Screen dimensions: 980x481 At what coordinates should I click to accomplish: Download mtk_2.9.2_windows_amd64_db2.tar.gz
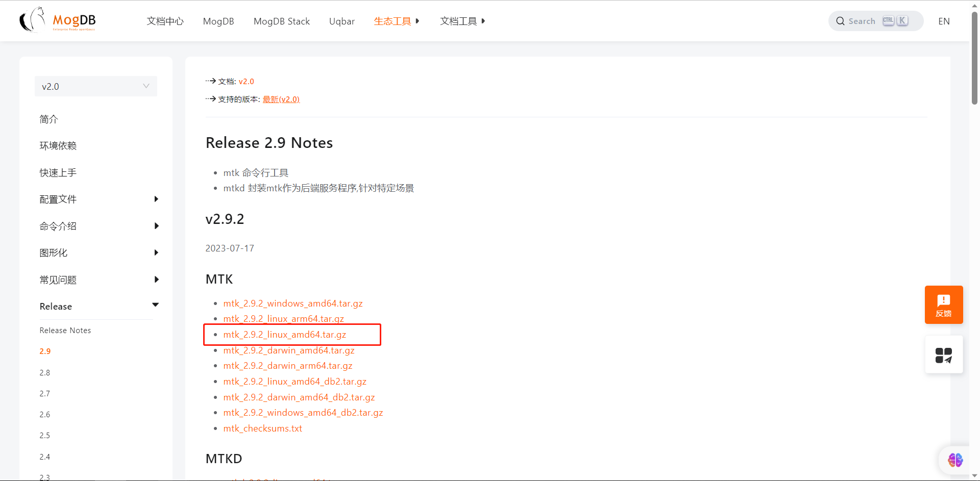[303, 412]
